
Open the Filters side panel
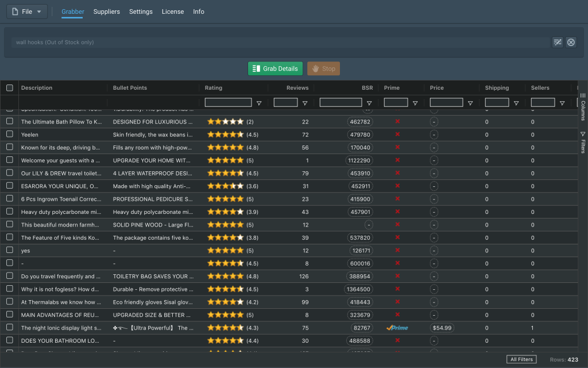pyautogui.click(x=583, y=142)
